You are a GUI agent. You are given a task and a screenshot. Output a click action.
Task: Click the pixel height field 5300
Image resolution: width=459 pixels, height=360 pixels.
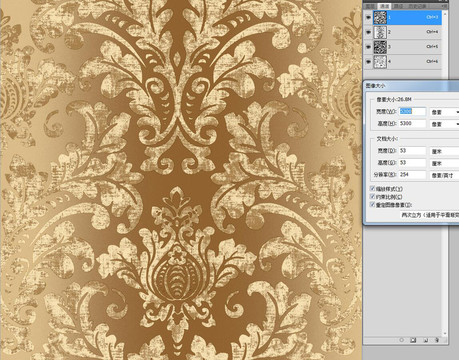coord(412,123)
